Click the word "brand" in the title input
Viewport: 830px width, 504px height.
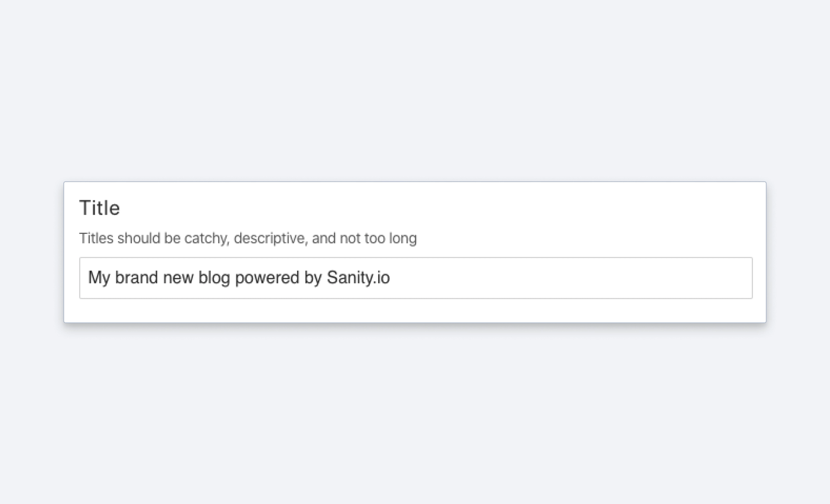coord(136,278)
